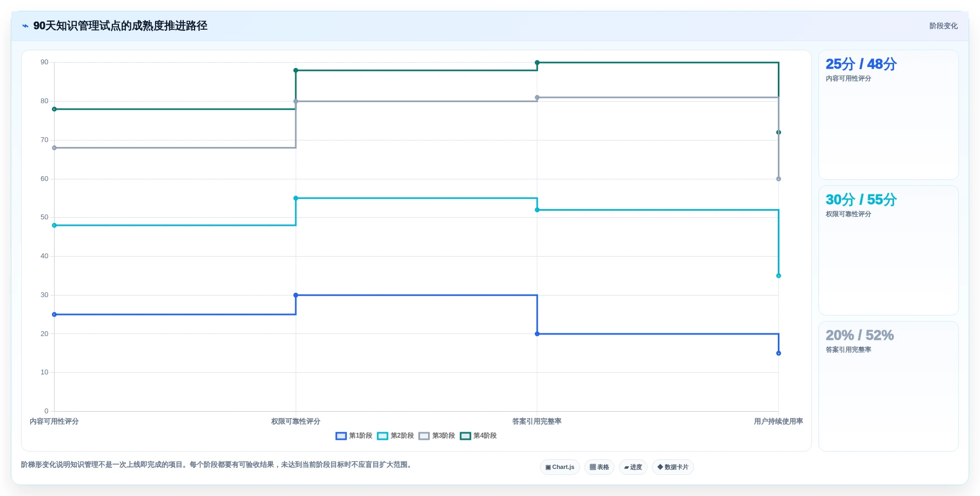Click 第2阶段 point at 答案引用完整率 (52)
This screenshot has width=980, height=496.
click(537, 210)
